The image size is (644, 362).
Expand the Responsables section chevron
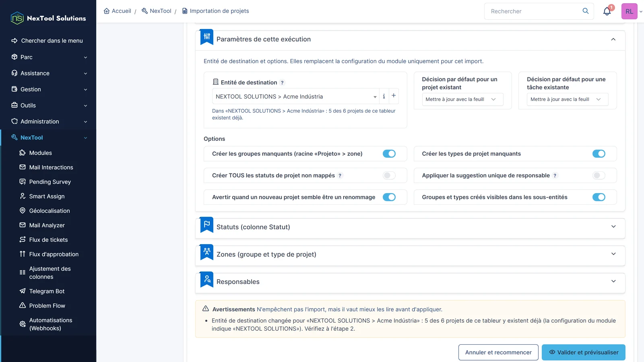(x=613, y=282)
